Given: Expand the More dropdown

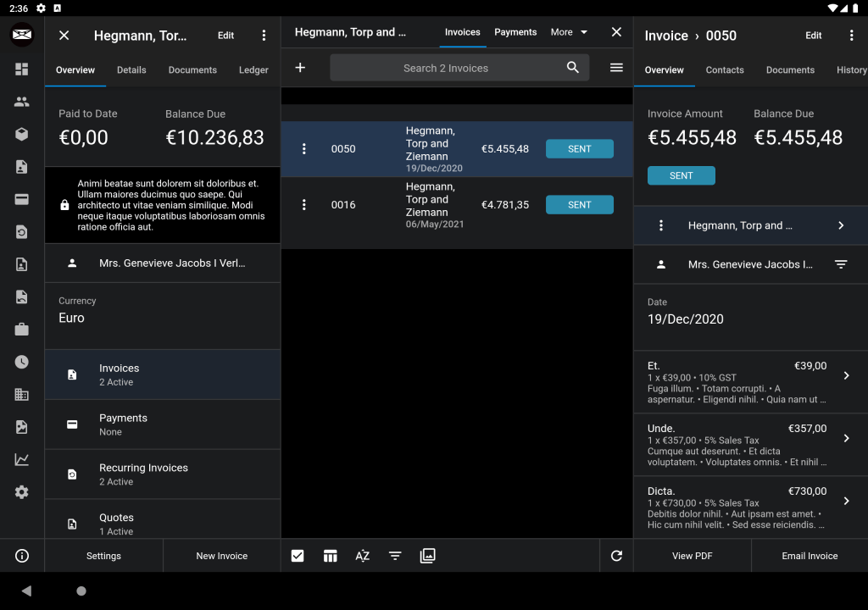Looking at the screenshot, I should point(569,32).
